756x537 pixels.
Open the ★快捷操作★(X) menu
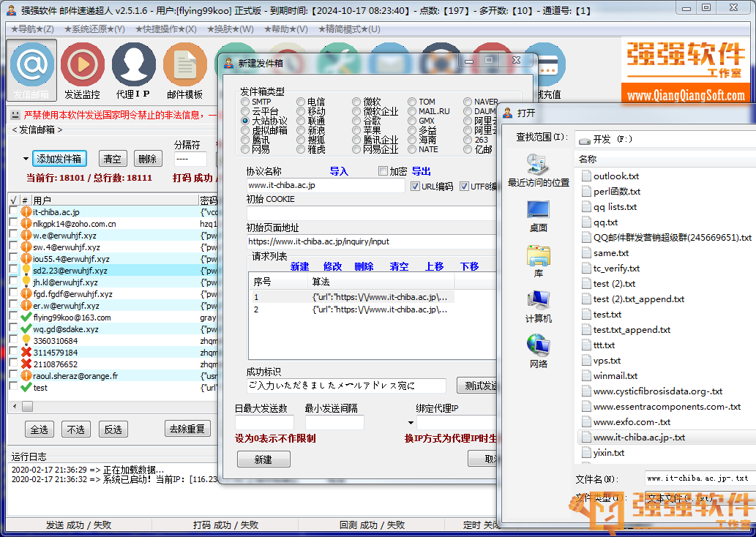[166, 29]
